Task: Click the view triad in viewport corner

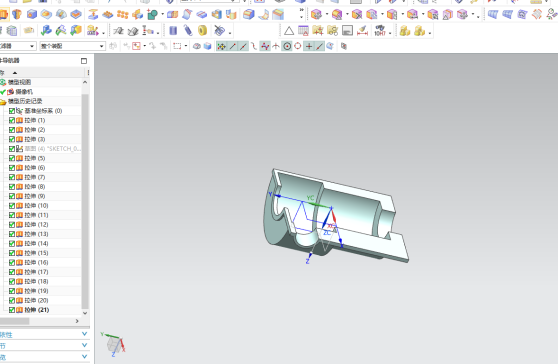Action: 114,344
